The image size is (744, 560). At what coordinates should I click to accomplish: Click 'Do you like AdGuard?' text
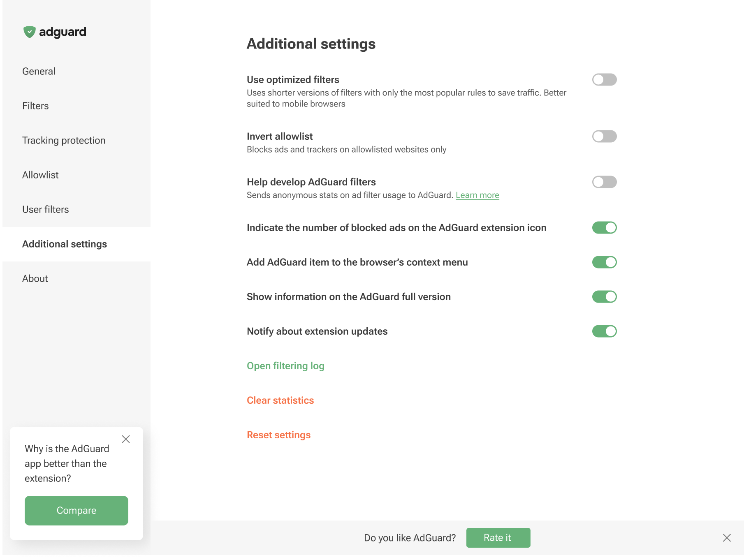410,538
